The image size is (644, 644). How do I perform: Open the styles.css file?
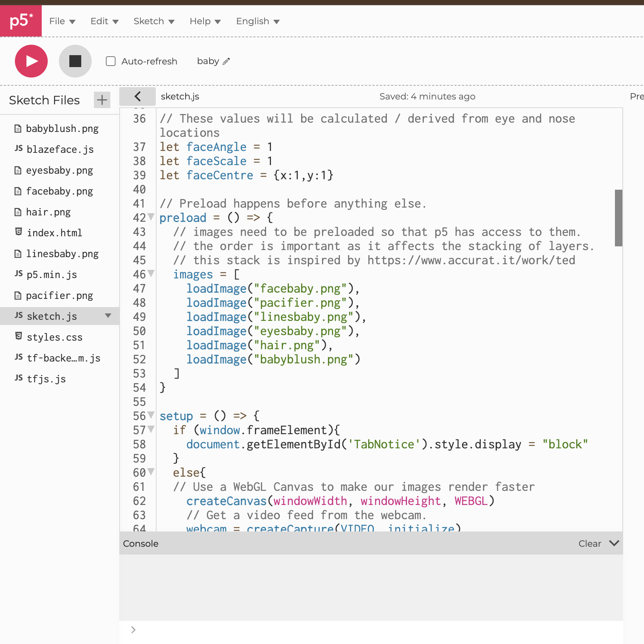point(54,337)
